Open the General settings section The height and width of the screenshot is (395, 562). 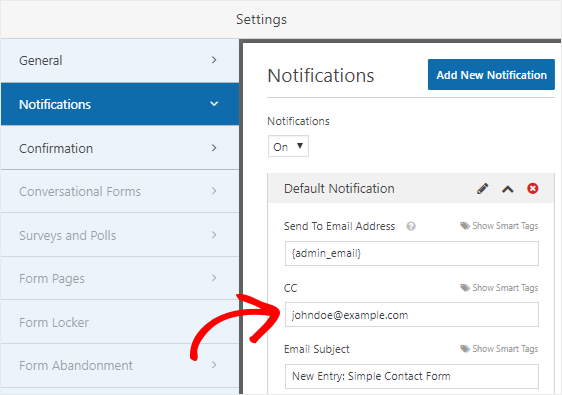[120, 61]
